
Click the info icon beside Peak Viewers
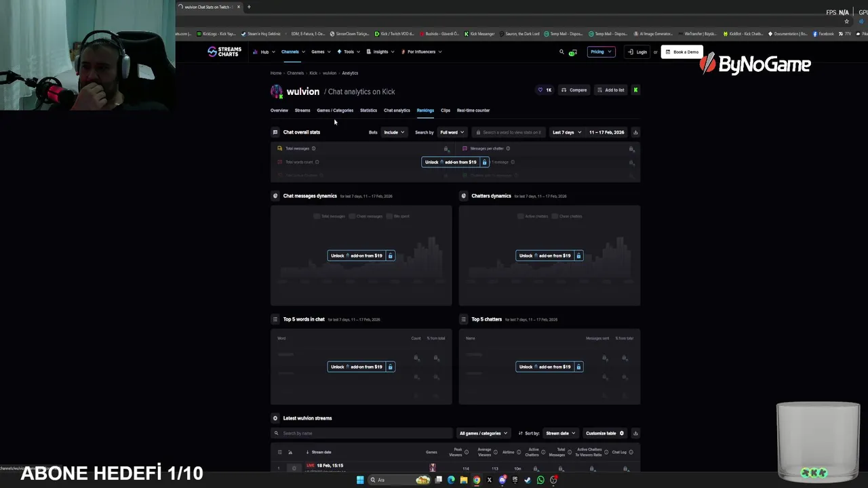[x=466, y=452]
